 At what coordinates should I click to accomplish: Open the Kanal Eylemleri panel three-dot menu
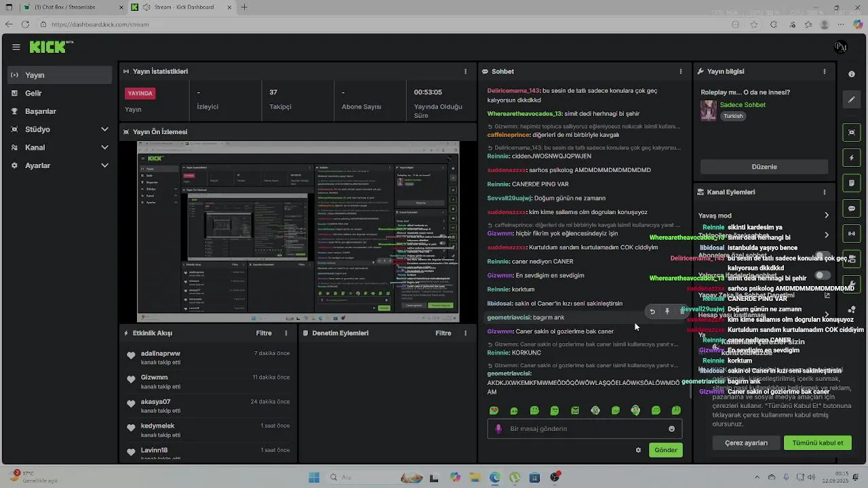tap(825, 192)
